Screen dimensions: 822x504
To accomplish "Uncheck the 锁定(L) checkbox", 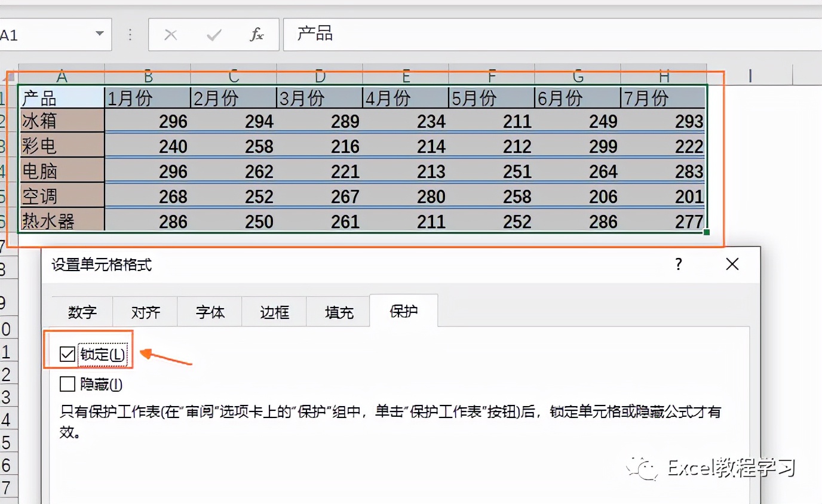I will pos(67,354).
